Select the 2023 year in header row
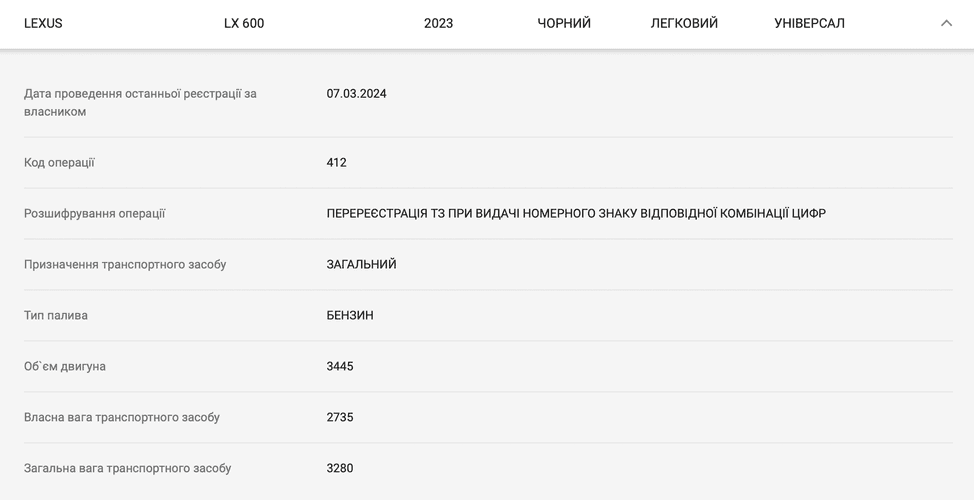974x500 pixels. click(x=438, y=24)
